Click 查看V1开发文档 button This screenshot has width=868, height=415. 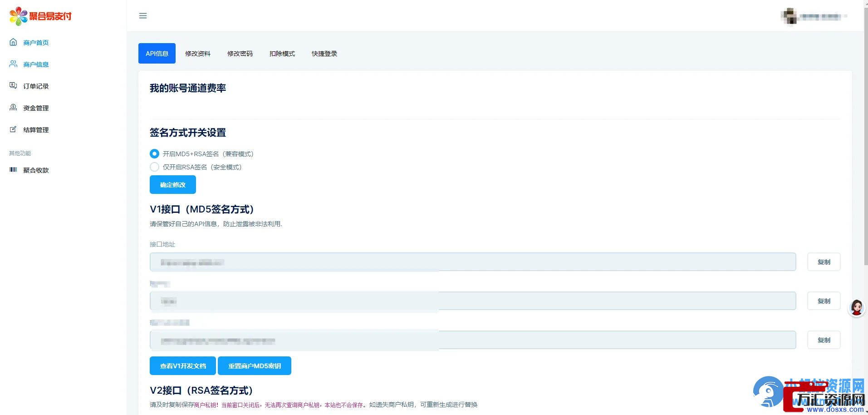[x=183, y=366]
